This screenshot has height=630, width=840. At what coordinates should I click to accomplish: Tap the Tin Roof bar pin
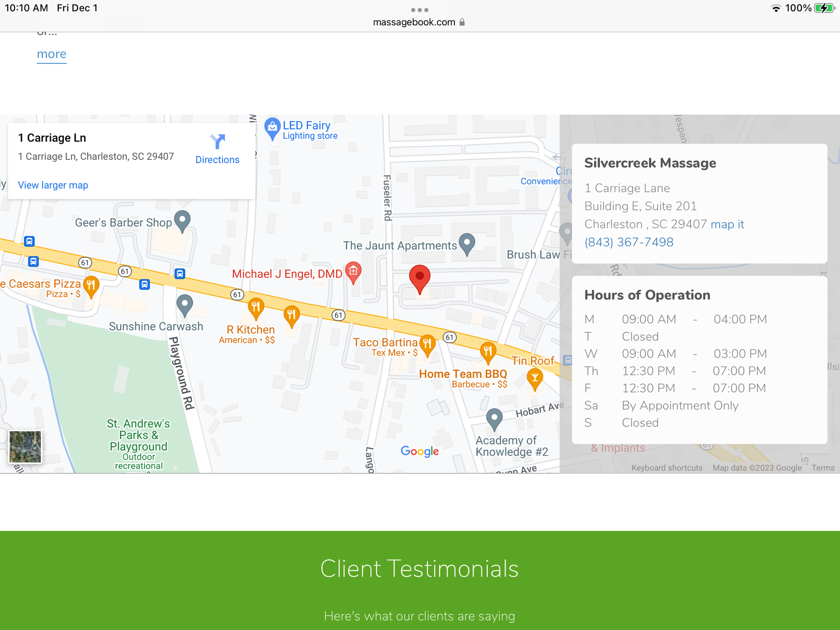pyautogui.click(x=534, y=380)
